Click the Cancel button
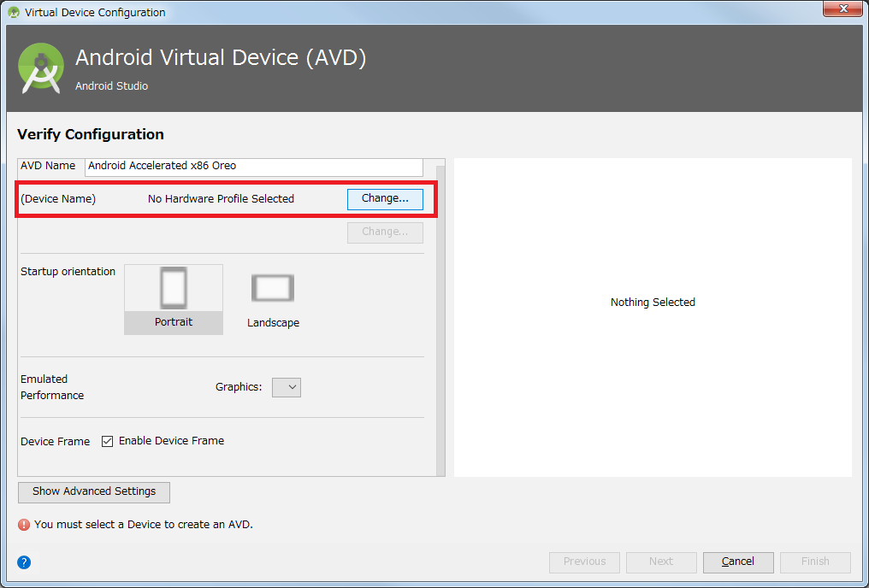Viewport: 869px width, 588px height. 738,562
